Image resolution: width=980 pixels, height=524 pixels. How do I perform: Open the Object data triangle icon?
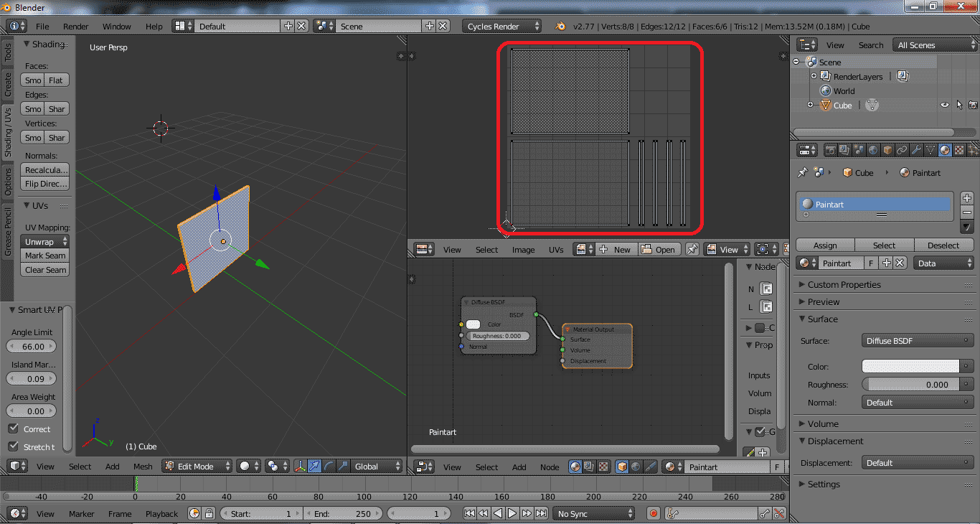[930, 149]
